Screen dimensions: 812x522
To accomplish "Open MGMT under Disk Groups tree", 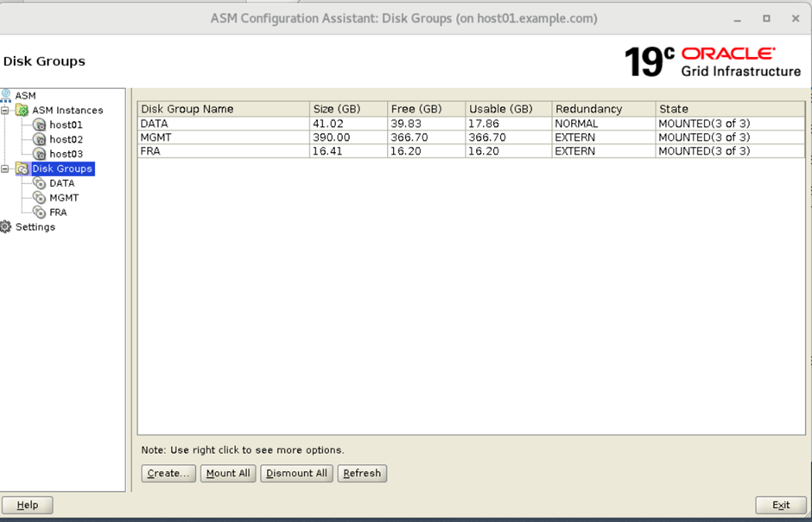I will point(64,198).
